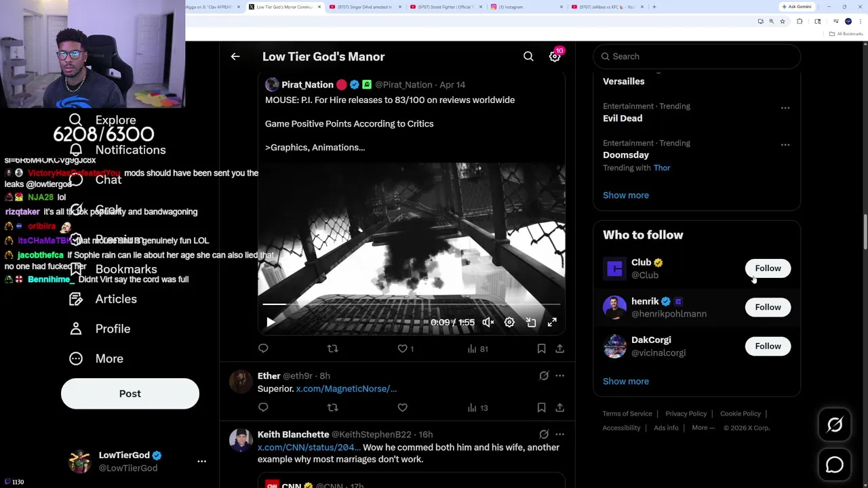This screenshot has height=488, width=868.
Task: Open the Thor trending link
Action: pos(662,168)
